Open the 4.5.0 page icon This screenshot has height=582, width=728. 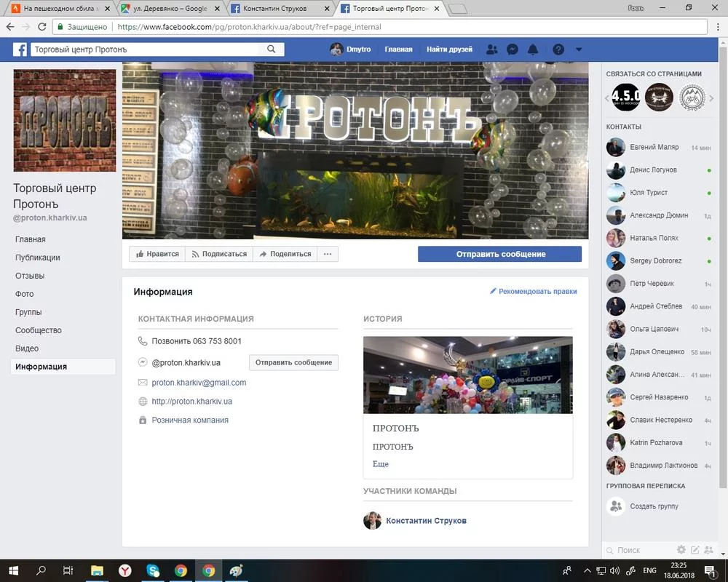(626, 97)
